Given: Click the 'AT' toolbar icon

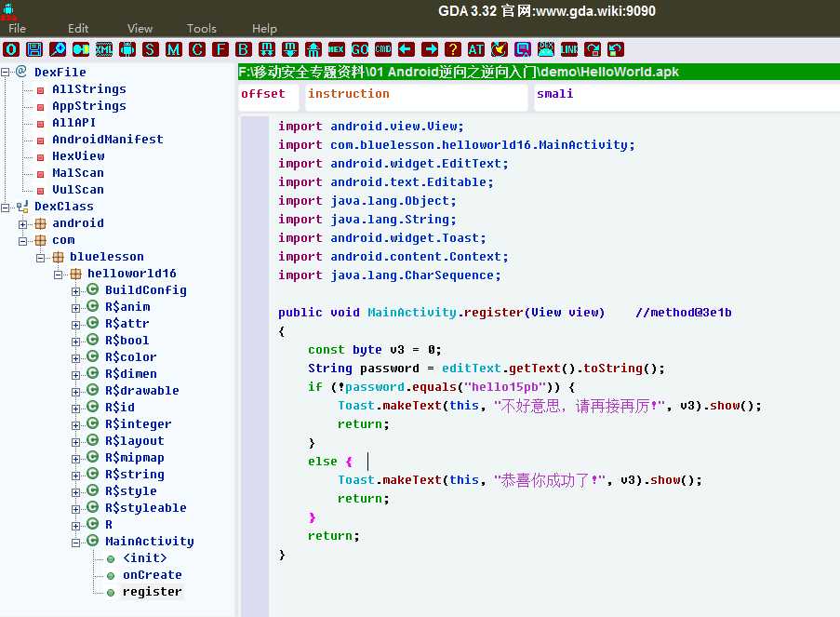Looking at the screenshot, I should pos(475,50).
